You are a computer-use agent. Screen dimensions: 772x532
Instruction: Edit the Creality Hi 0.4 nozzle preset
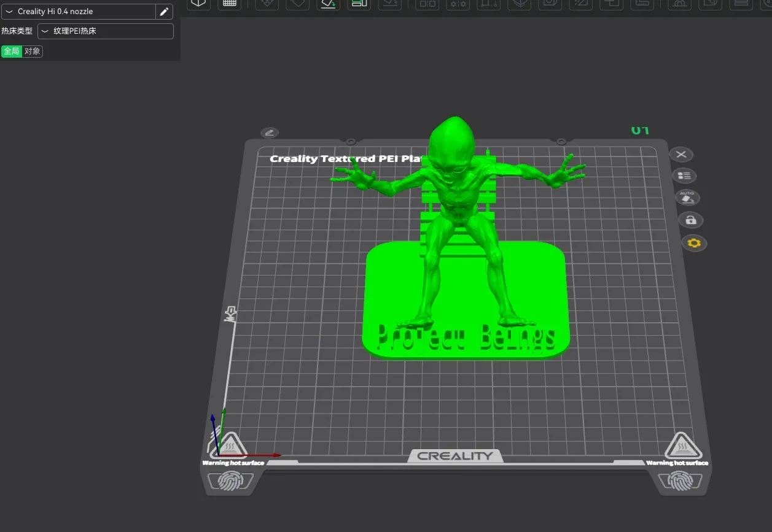point(164,12)
